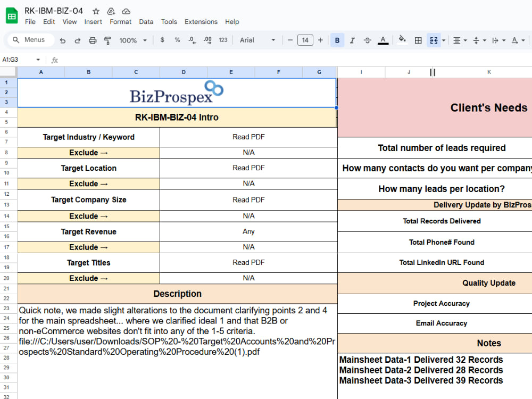Screen dimensions: 532x399
Task: Select column K header
Action: tap(489, 72)
